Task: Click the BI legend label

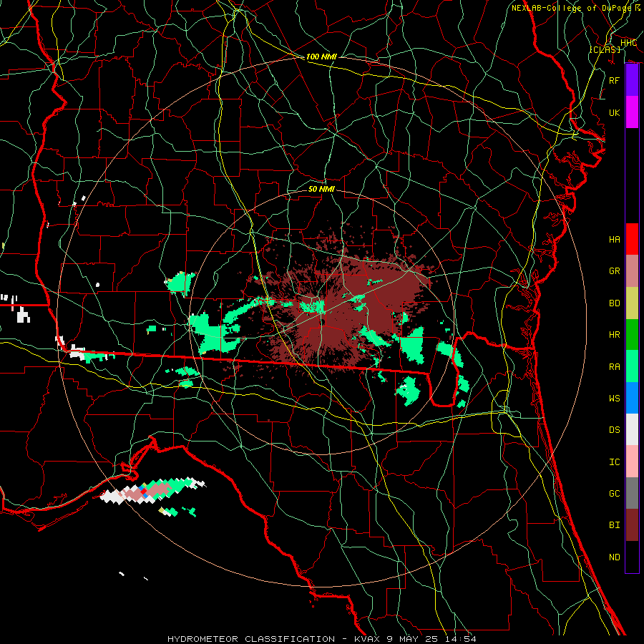Action: tap(615, 525)
